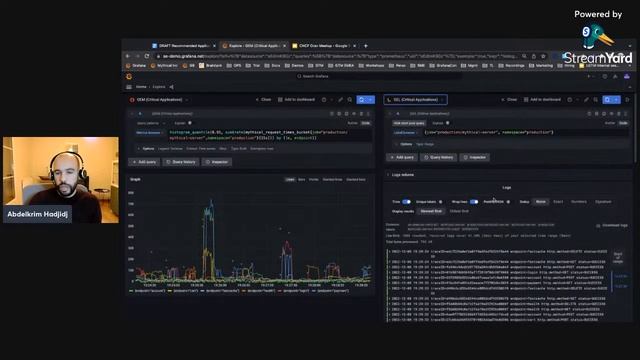Toggle the Time switch in Logs panel
The image size is (640, 360).
[x=406, y=202]
